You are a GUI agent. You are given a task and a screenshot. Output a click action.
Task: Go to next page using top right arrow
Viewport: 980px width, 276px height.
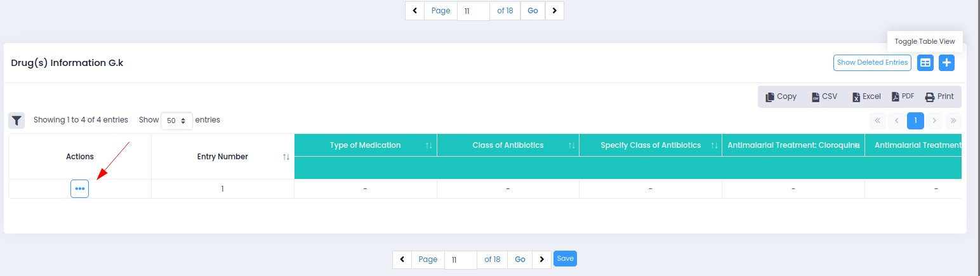[554, 11]
